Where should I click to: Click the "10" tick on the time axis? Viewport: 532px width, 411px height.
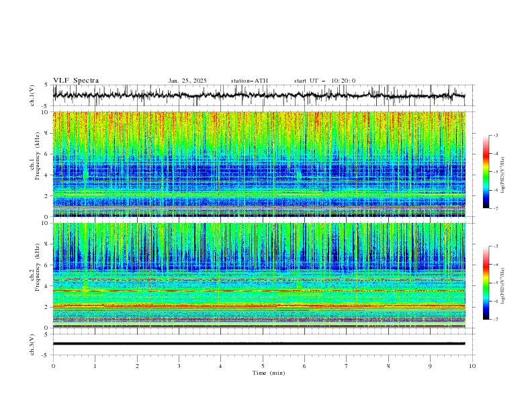point(472,366)
